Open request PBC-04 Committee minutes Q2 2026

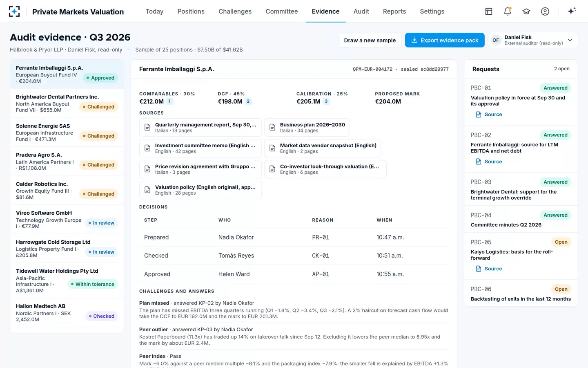coord(521,220)
